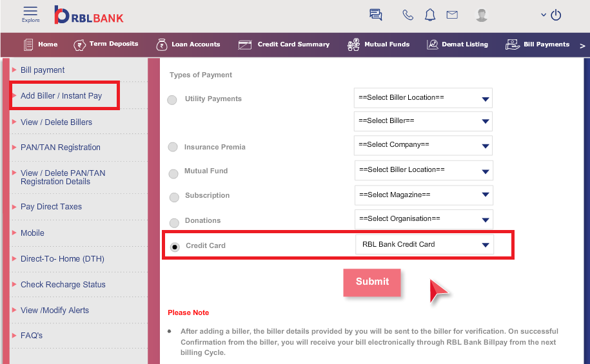Select the Donations radio button
Viewport: 590px width, 364px height.
pos(174,223)
